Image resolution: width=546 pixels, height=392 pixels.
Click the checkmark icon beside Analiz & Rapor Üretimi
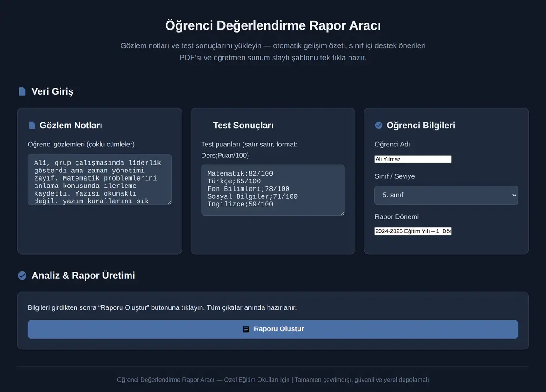pyautogui.click(x=22, y=276)
